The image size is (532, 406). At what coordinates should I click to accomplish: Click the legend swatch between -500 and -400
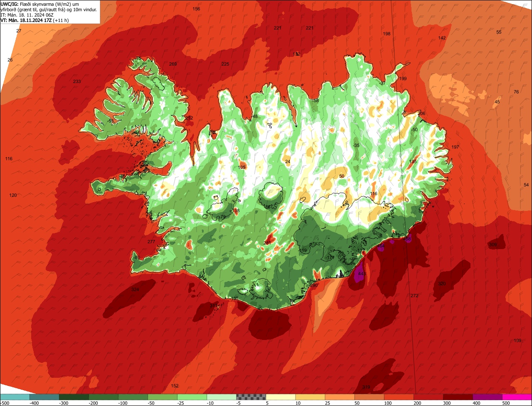15,397
